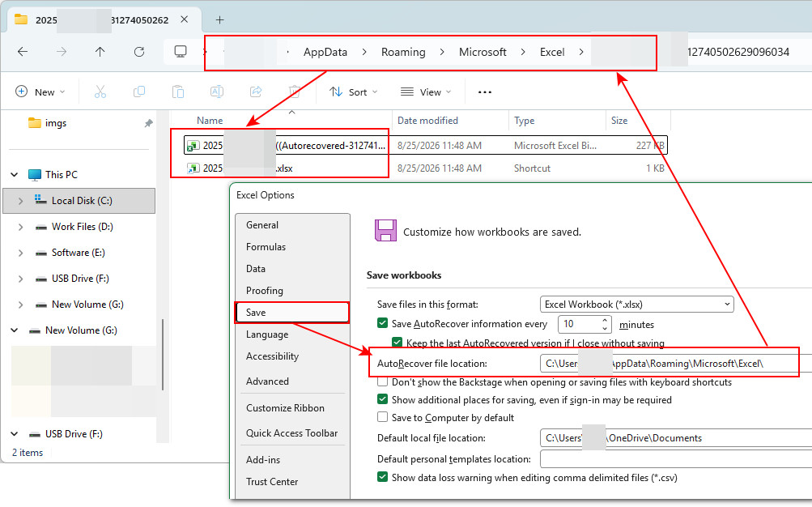Click Default personal templates location field

tap(676, 459)
